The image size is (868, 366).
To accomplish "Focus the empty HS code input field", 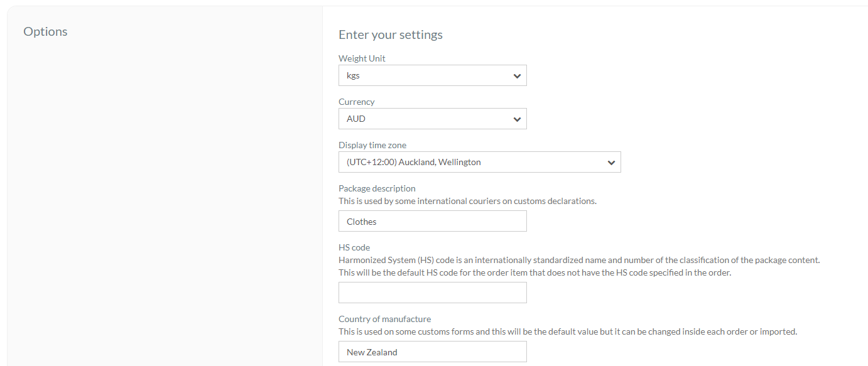I will coord(433,293).
